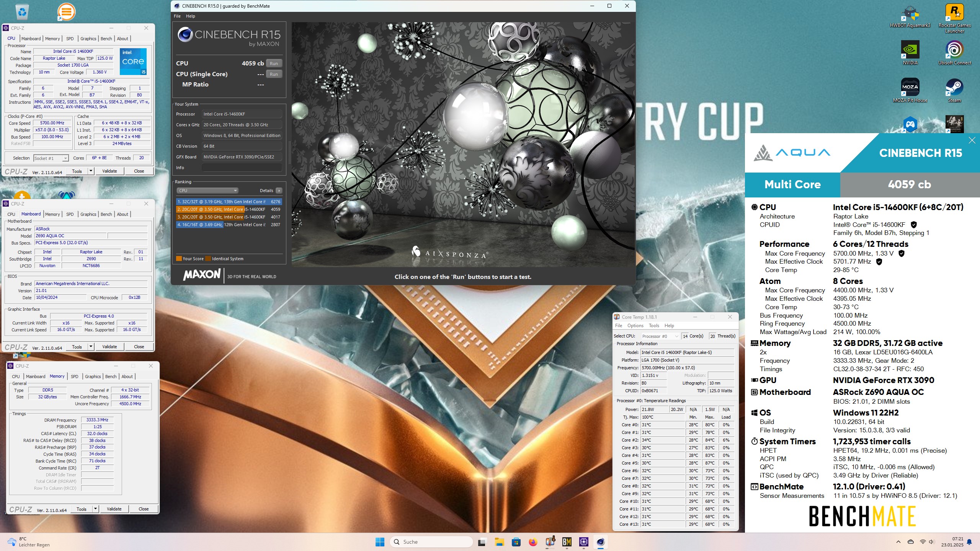980x551 pixels.
Task: Run the CPU (Single Core) test
Action: click(x=274, y=74)
